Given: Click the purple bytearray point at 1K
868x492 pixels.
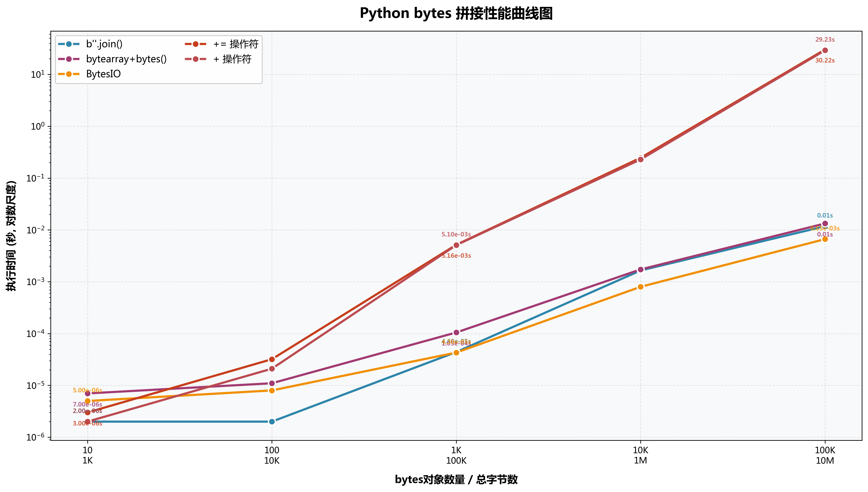Looking at the screenshot, I should tap(456, 332).
